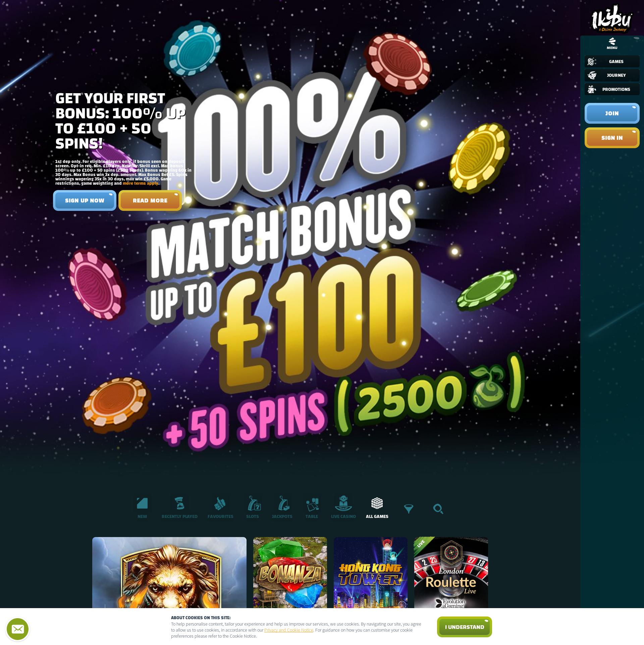
Task: Click the orange Sign In button
Action: click(x=612, y=138)
